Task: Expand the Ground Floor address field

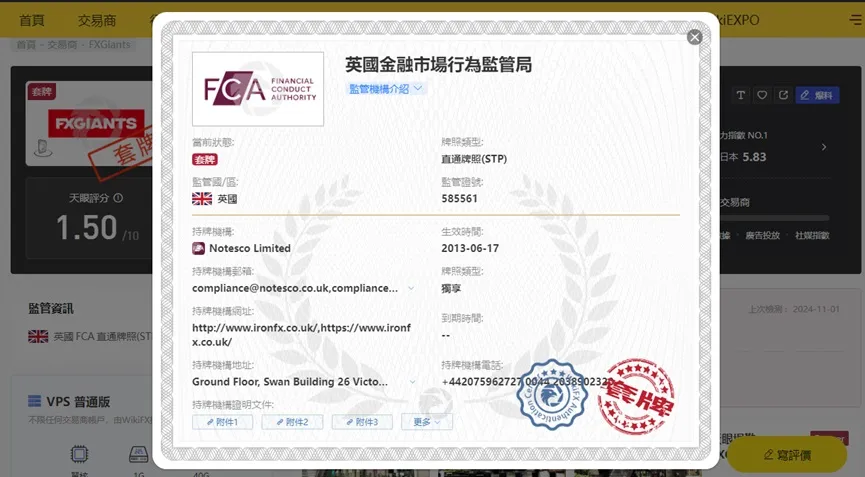Action: coord(411,382)
